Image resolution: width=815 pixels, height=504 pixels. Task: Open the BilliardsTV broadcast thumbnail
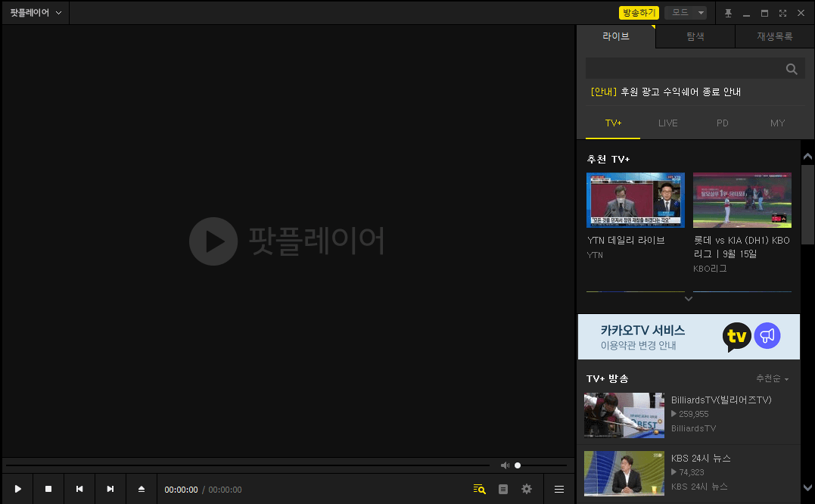[x=624, y=415]
